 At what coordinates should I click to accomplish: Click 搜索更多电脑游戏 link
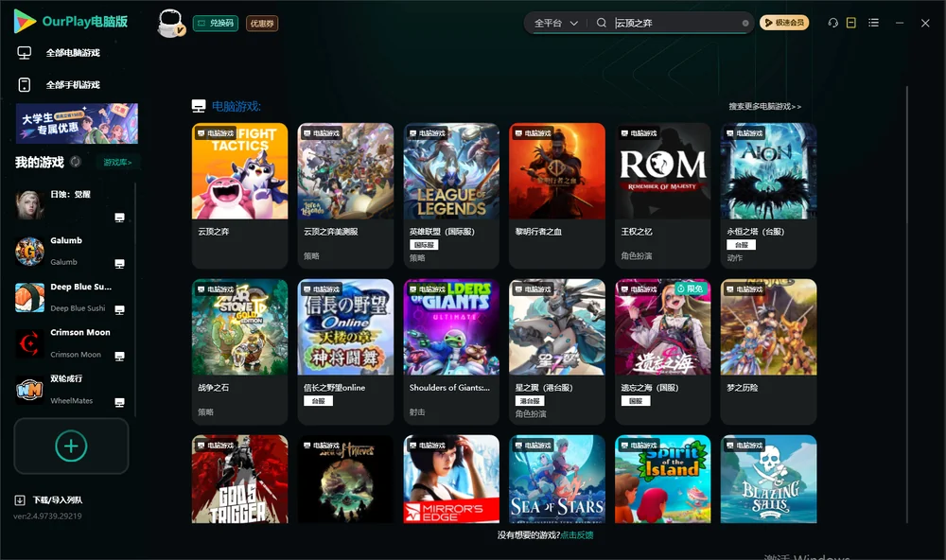[765, 106]
